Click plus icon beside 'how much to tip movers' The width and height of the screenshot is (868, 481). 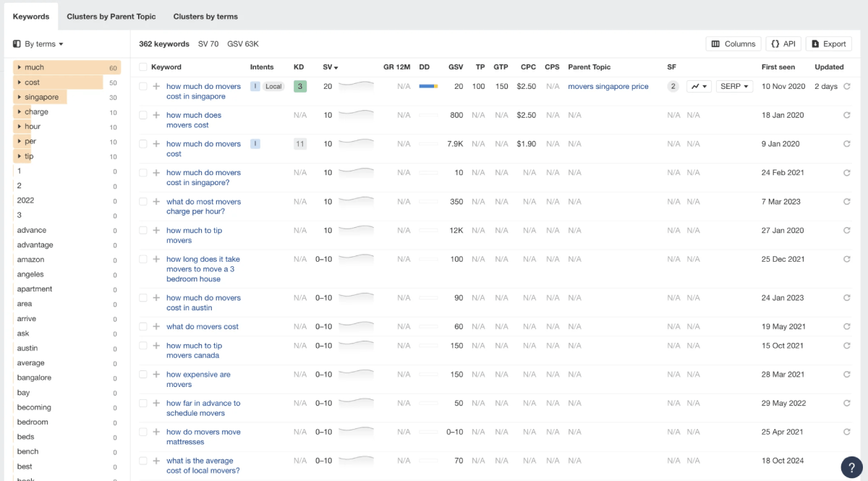(156, 231)
